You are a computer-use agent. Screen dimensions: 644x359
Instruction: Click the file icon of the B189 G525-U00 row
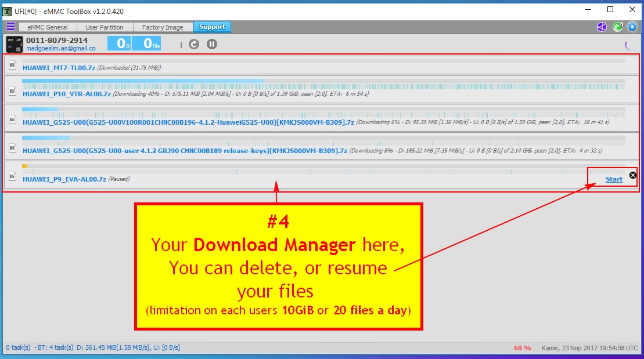coord(13,148)
